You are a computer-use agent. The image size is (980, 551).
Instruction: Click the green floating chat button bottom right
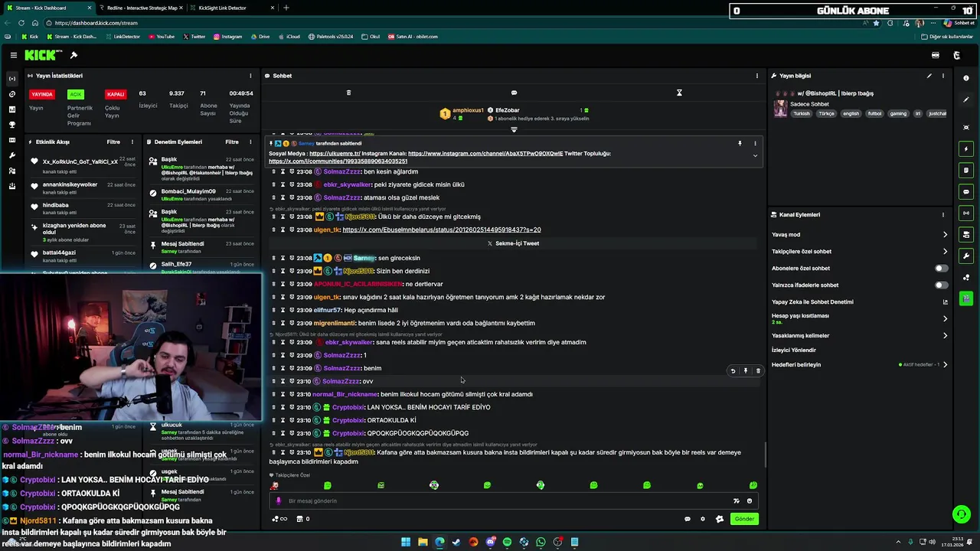pos(961,514)
